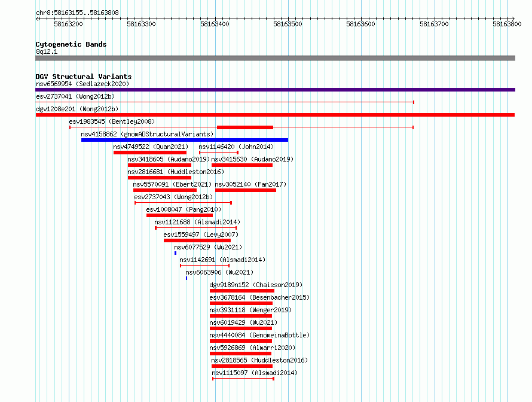
Task: Open nsv6077529 (Wu2021) label
Action: [208, 247]
